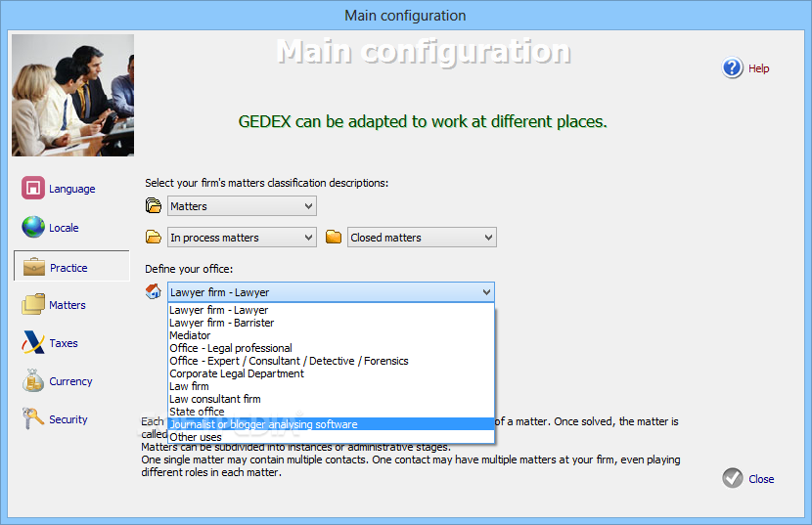Click the Close button label
Image resolution: width=812 pixels, height=525 pixels.
761,479
